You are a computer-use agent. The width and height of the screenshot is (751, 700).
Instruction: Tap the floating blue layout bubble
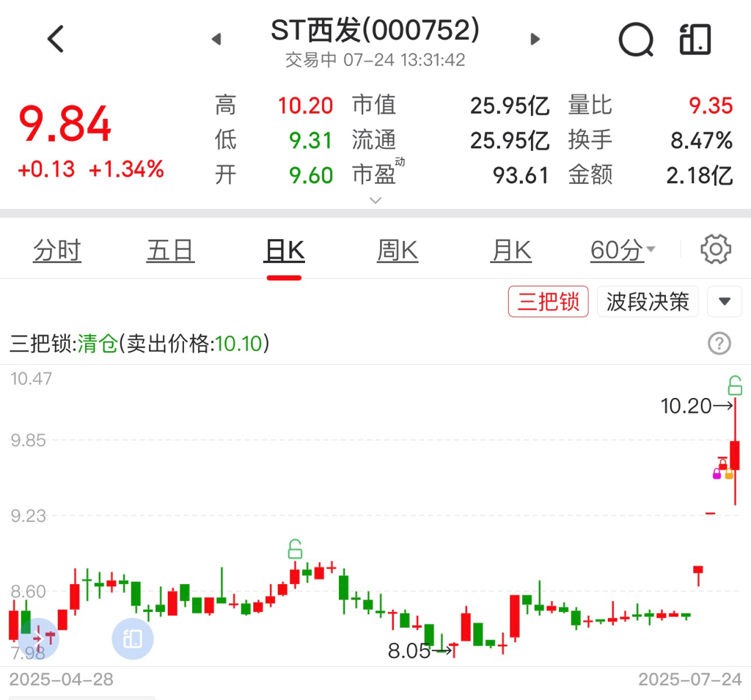[133, 638]
